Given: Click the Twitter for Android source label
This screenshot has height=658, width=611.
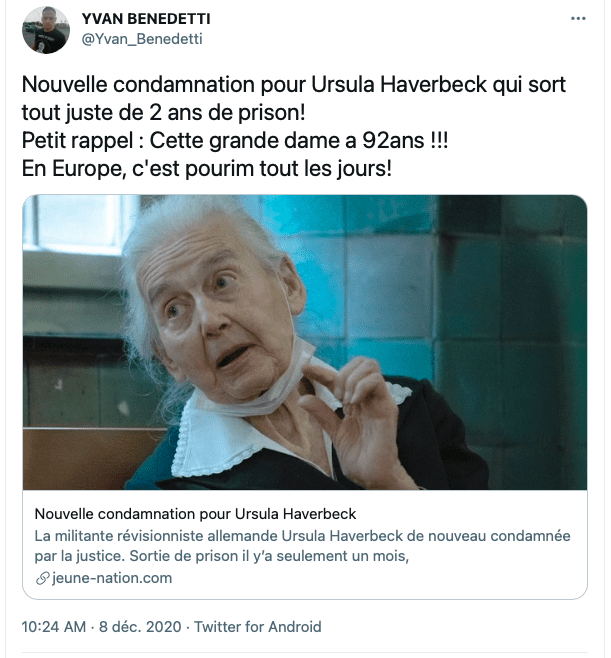Looking at the screenshot, I should (257, 627).
